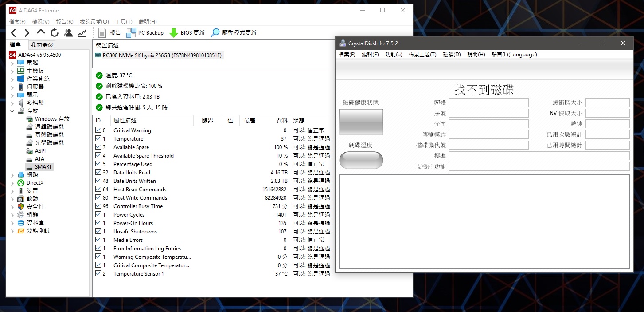The image size is (644, 312).
Task: Uncheck the Critical Warning attribute checkbox
Action: click(x=98, y=130)
